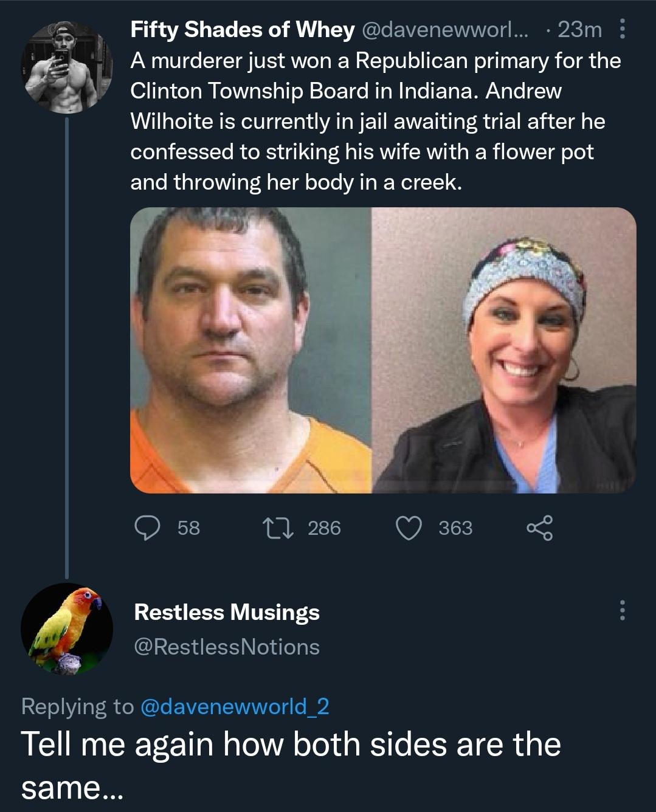The height and width of the screenshot is (812, 656).
Task: Click the 363 likes count
Action: [455, 528]
